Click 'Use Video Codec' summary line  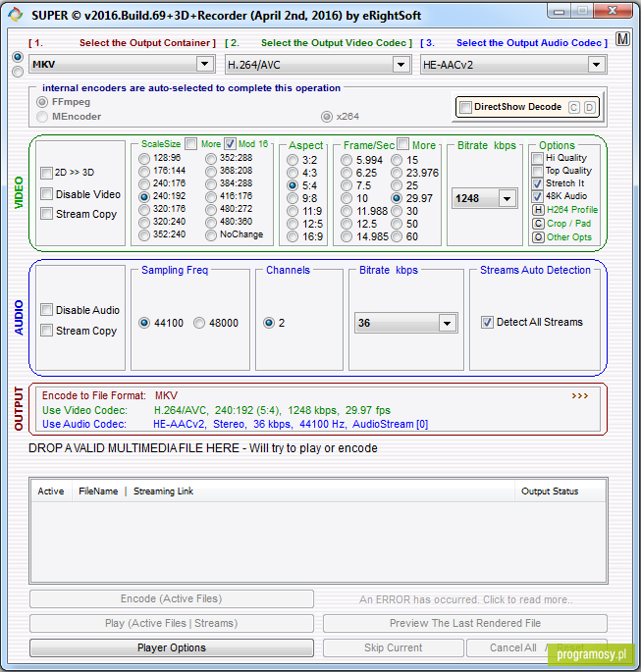click(x=216, y=410)
